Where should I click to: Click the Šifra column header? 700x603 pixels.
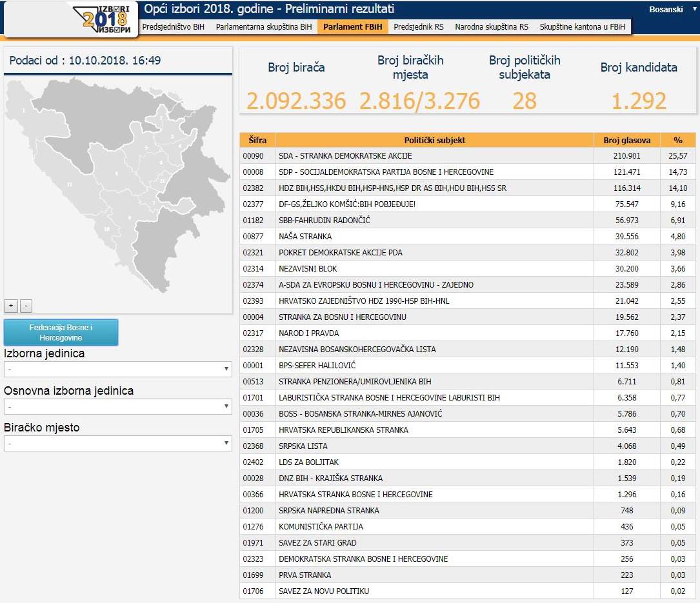(257, 140)
